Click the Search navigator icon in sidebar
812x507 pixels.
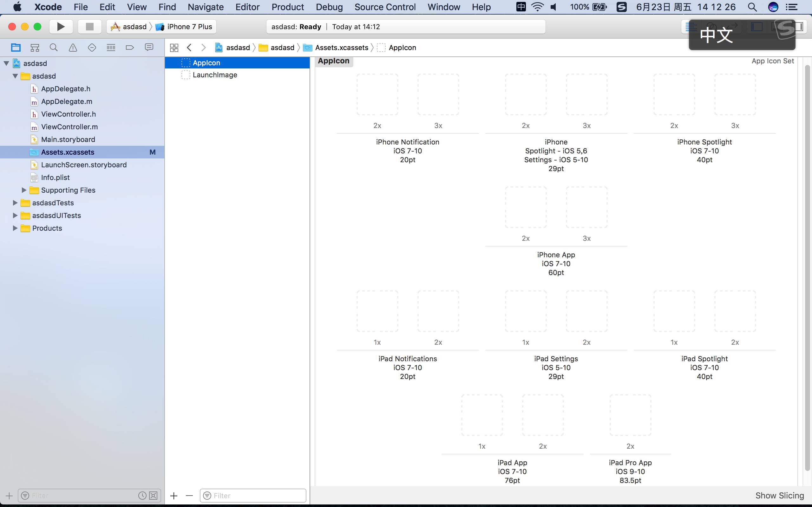point(53,47)
